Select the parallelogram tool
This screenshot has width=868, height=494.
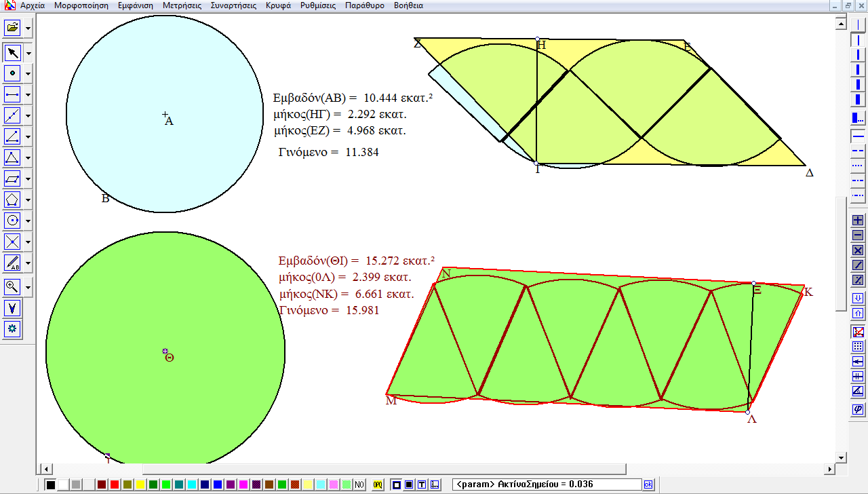[x=12, y=178]
